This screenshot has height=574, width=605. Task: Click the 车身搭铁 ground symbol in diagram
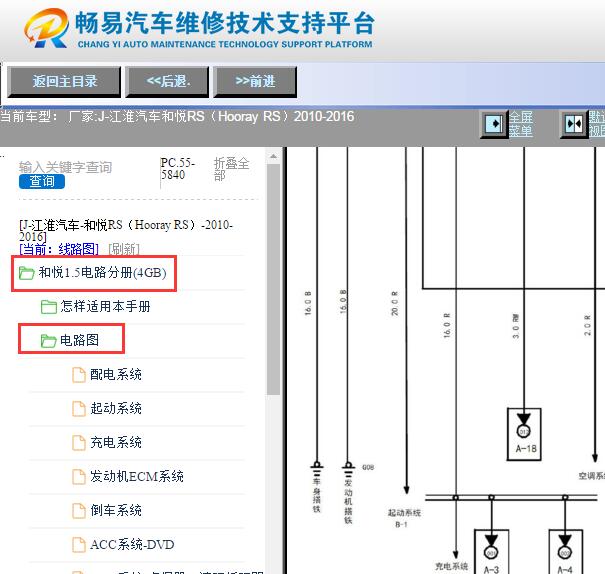[x=317, y=469]
